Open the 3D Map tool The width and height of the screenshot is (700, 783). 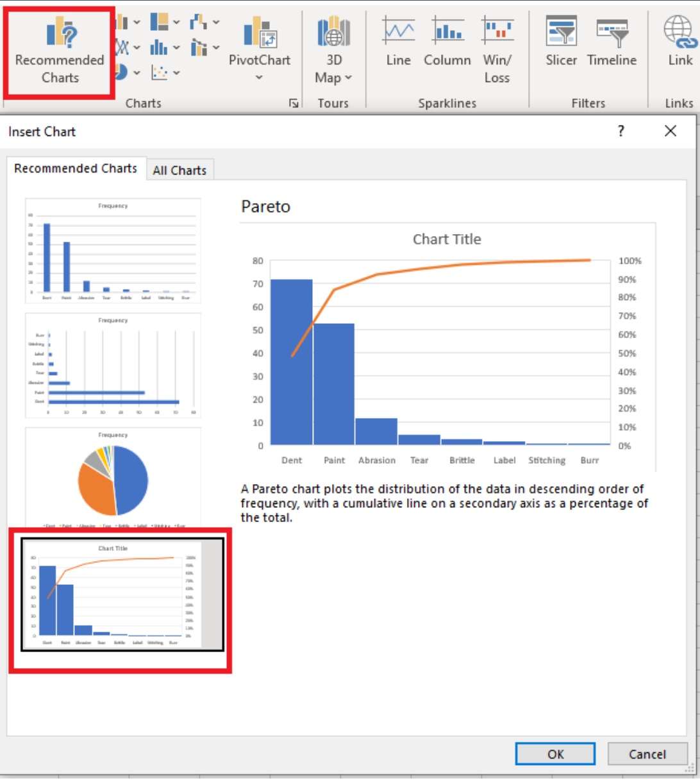333,50
